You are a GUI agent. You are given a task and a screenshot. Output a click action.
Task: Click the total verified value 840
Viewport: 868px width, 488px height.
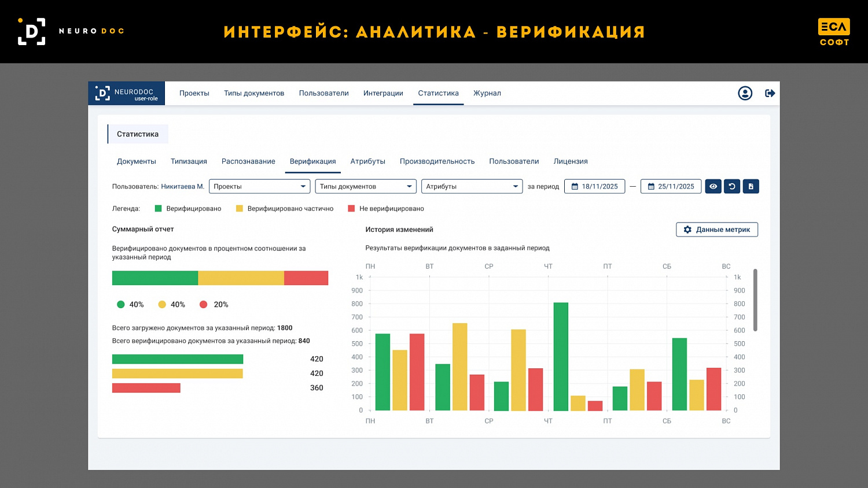[304, 341]
